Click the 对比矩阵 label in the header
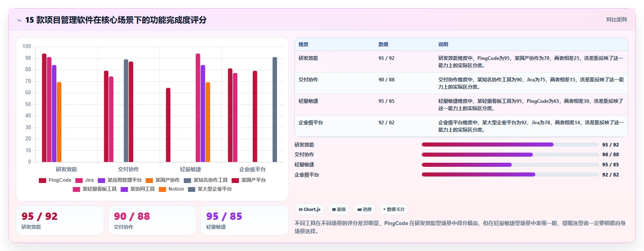The image size is (644, 251). tap(616, 19)
